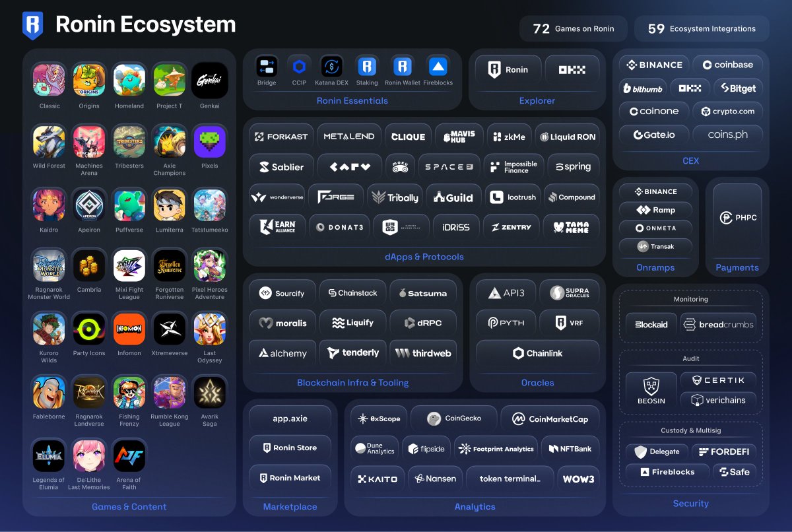
Task: Select the Fishing Frenzy icon
Action: coord(129,392)
